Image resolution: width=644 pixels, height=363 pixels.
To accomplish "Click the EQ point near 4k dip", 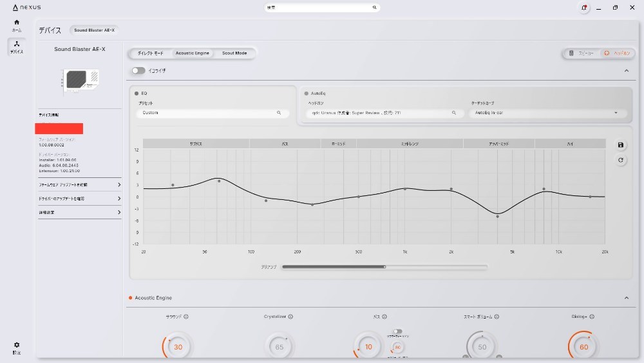I will pyautogui.click(x=498, y=216).
